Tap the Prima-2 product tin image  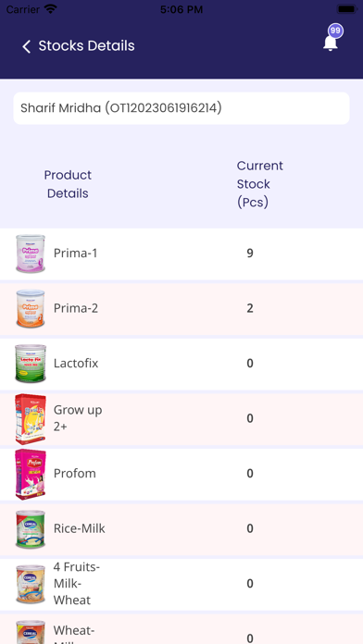(x=31, y=308)
